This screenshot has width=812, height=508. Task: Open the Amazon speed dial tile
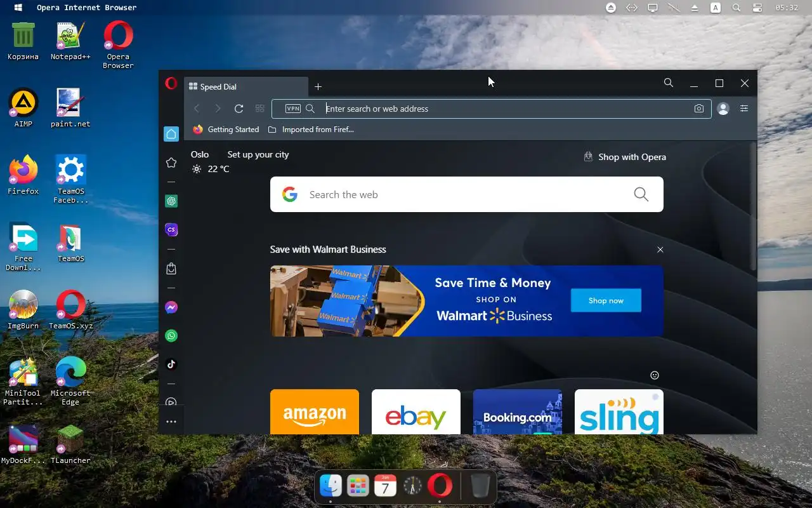pos(315,411)
